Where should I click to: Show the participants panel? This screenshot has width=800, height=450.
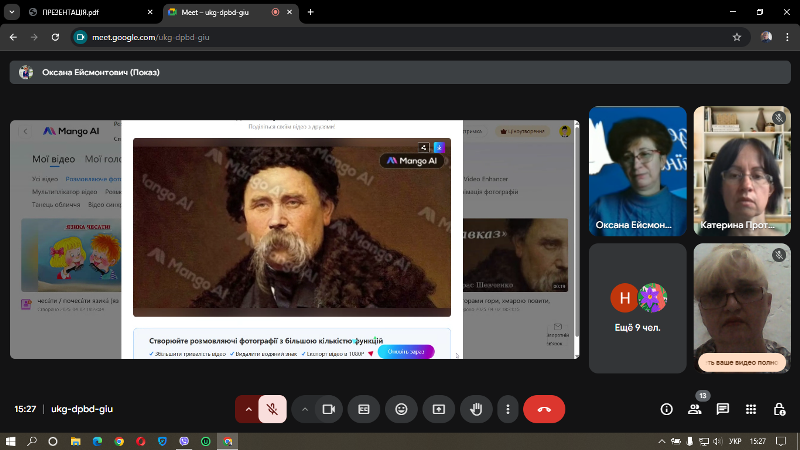[694, 409]
